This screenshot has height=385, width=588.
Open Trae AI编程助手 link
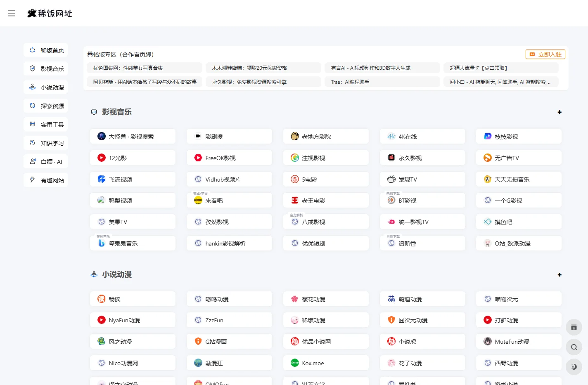pos(382,82)
